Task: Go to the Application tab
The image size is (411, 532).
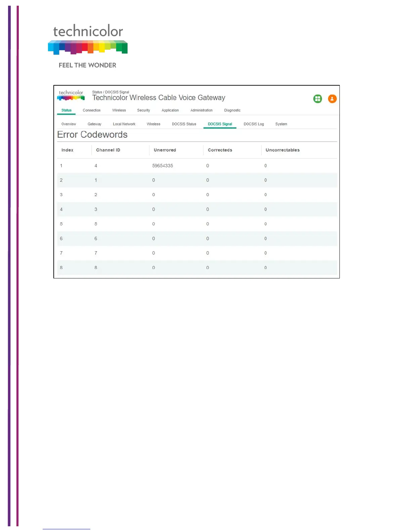Action: (170, 110)
